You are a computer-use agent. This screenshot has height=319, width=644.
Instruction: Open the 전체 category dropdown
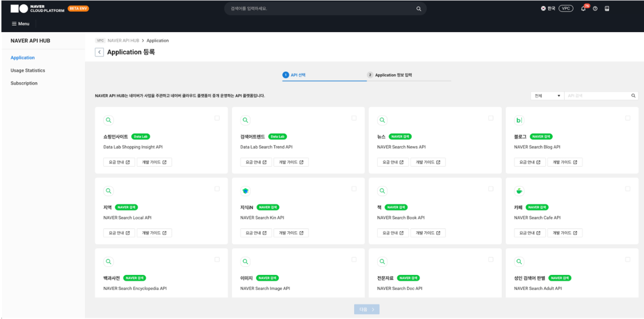click(x=547, y=96)
